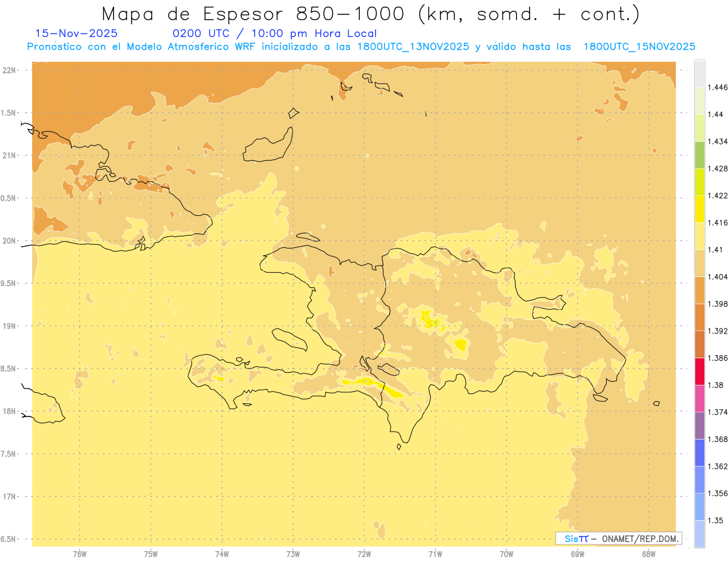Viewport: 728px width, 562px height.
Task: Click the legend value '1.446'
Action: pyautogui.click(x=718, y=87)
